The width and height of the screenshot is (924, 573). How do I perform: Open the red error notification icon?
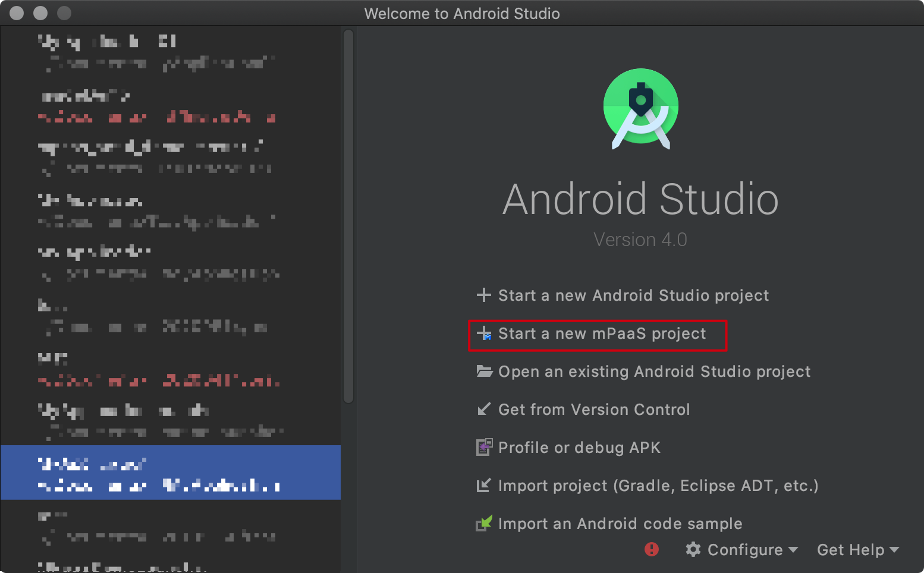click(652, 549)
